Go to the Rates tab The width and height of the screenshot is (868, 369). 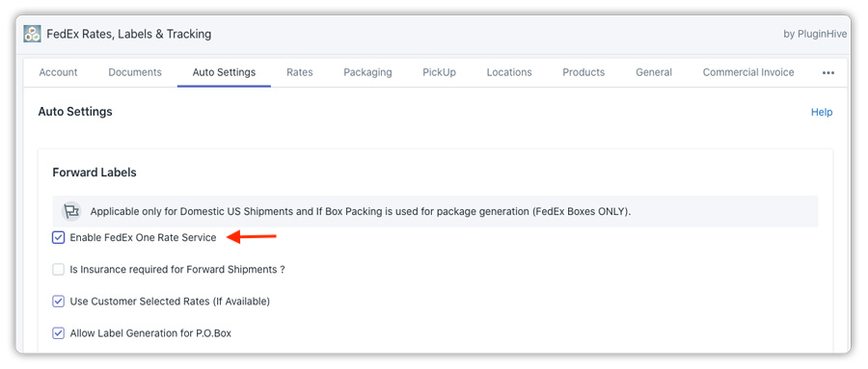tap(300, 72)
